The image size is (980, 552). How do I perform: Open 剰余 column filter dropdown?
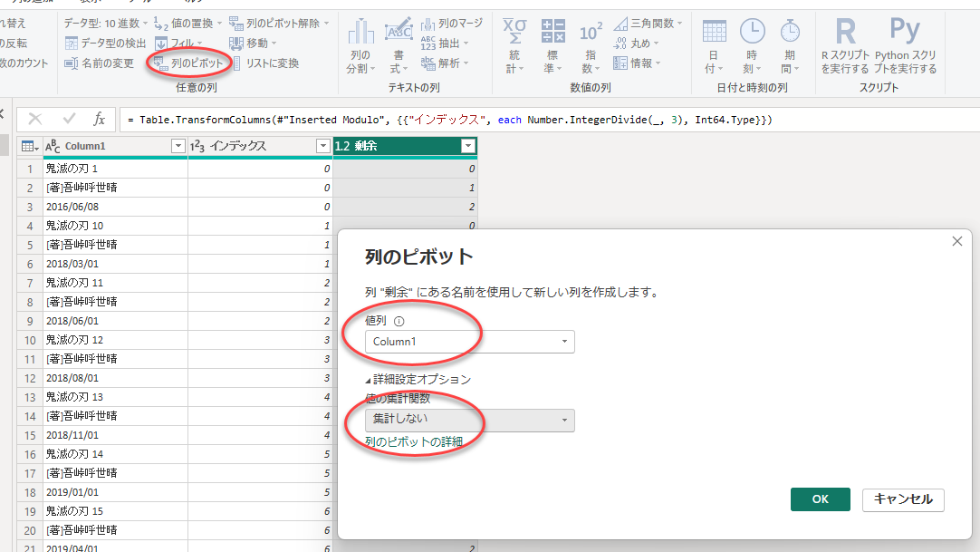[x=468, y=146]
